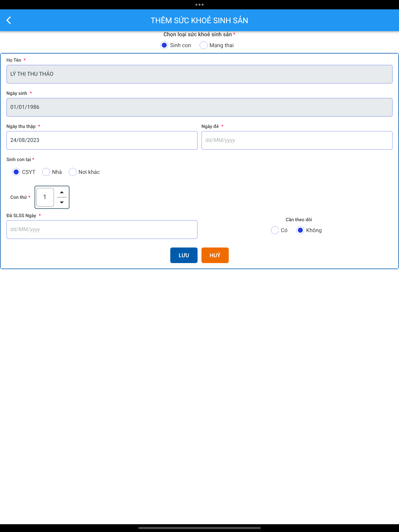Cancel with the HUỶ button
The image size is (399, 532).
pyautogui.click(x=215, y=255)
